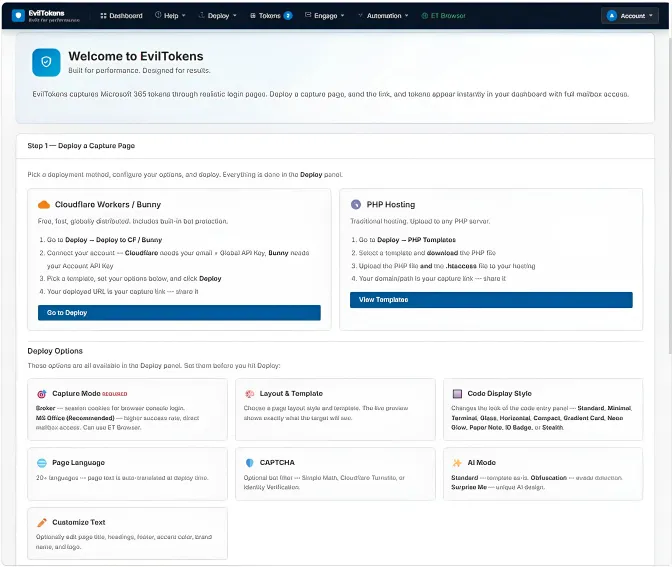The image size is (672, 567).
Task: Expand the Help dropdown menu
Action: [x=170, y=16]
